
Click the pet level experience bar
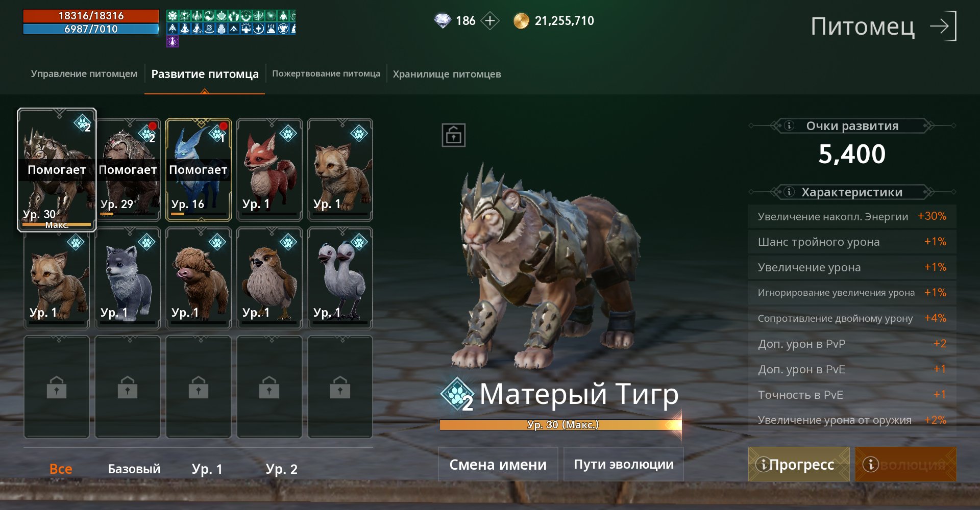coord(560,425)
